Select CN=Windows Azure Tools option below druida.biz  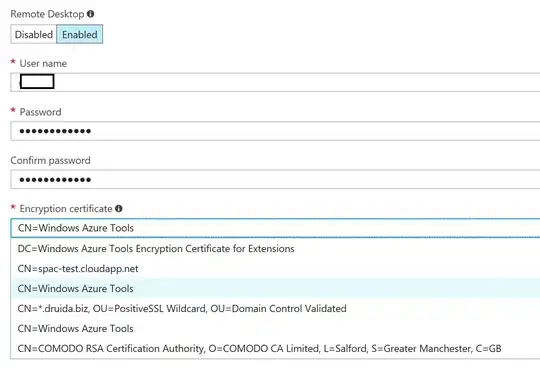click(x=275, y=328)
